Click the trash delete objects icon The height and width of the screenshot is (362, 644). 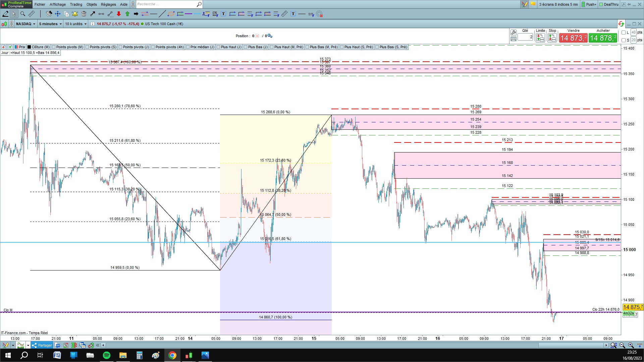click(x=84, y=14)
